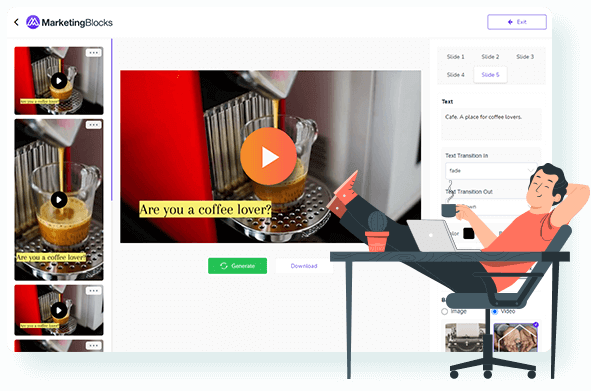591x391 pixels.
Task: Switch to the Slide 3 tab
Action: (525, 57)
